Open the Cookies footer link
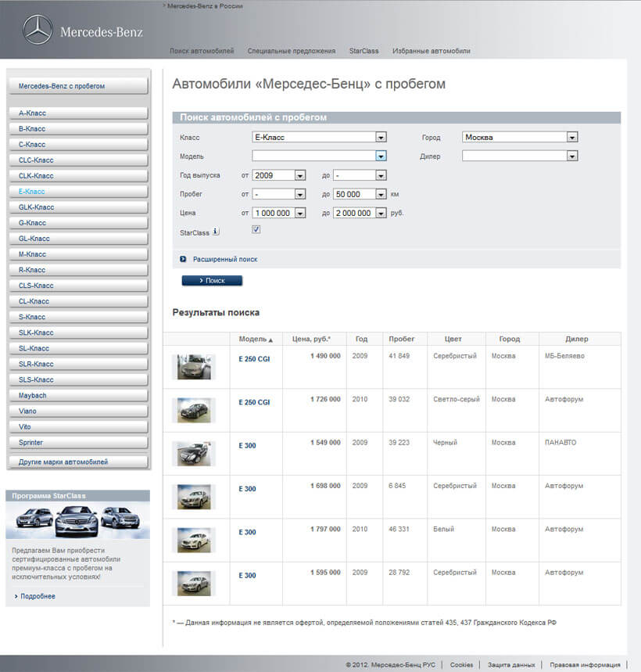 (461, 665)
